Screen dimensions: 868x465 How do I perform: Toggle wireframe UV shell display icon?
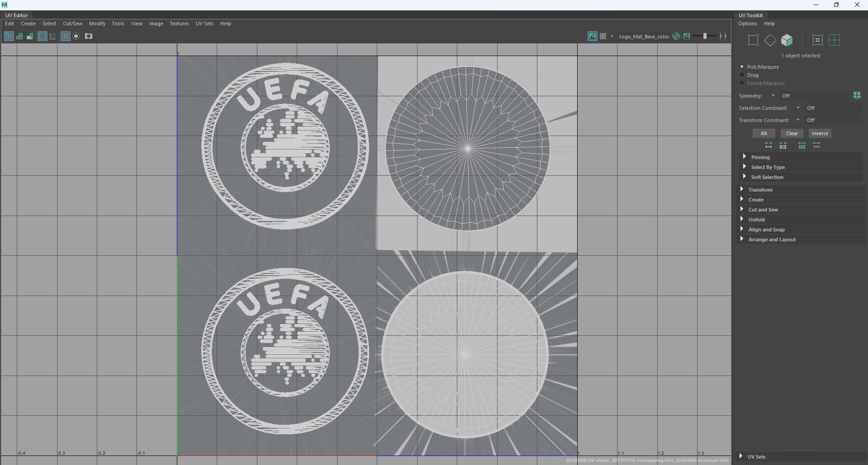pos(9,36)
